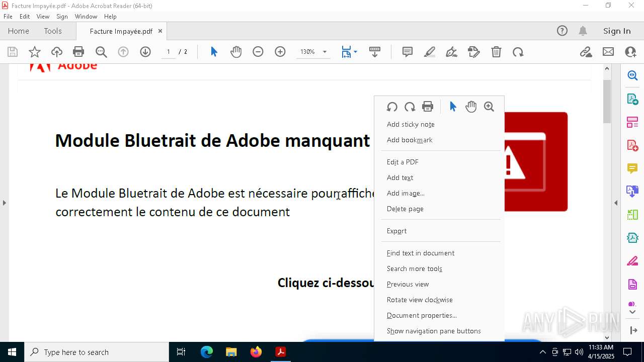The image size is (644, 362).
Task: Open the File menu
Action: [x=8, y=17]
